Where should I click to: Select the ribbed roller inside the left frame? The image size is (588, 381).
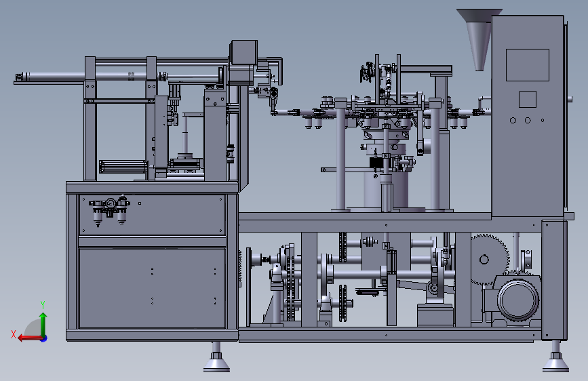point(123,167)
